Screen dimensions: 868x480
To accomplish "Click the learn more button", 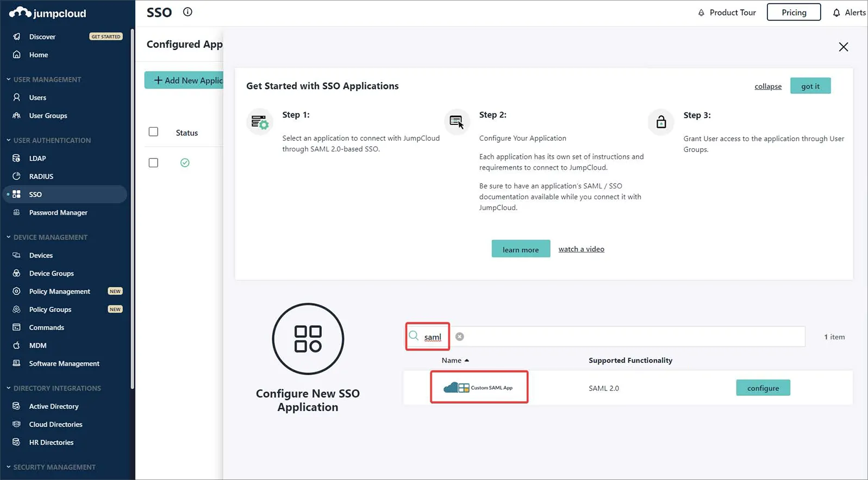I will 521,249.
